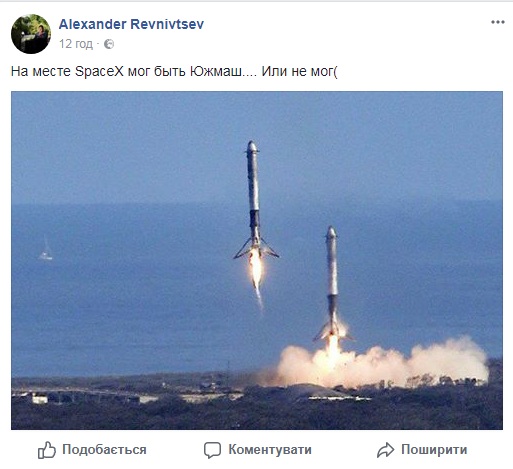
Task: Click the word 'Южмаш' in the post text
Action: point(217,71)
